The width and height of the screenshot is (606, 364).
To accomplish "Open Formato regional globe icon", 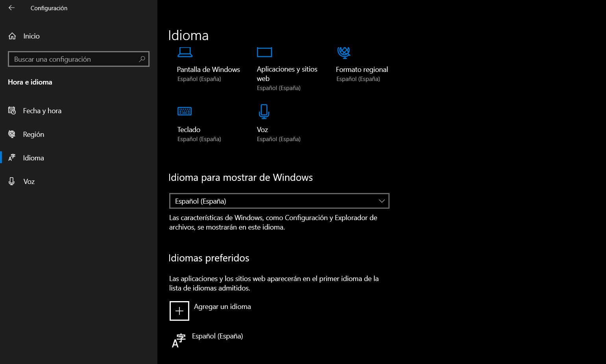I will click(344, 52).
